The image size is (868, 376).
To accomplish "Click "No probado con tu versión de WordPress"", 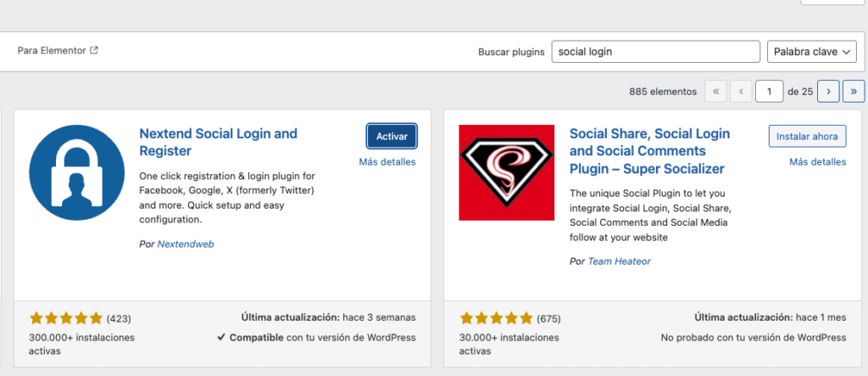I will pos(754,337).
